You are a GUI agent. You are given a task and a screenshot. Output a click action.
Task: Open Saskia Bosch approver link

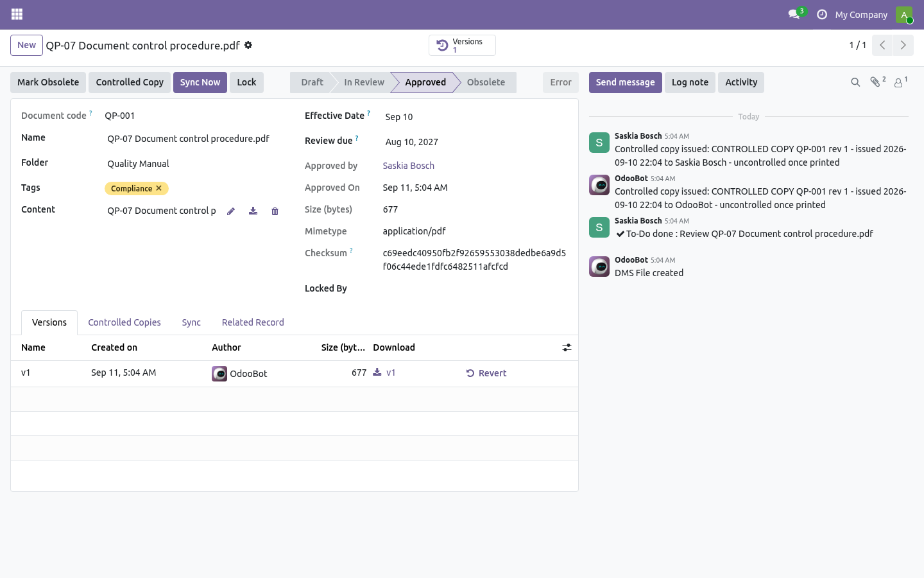point(409,166)
